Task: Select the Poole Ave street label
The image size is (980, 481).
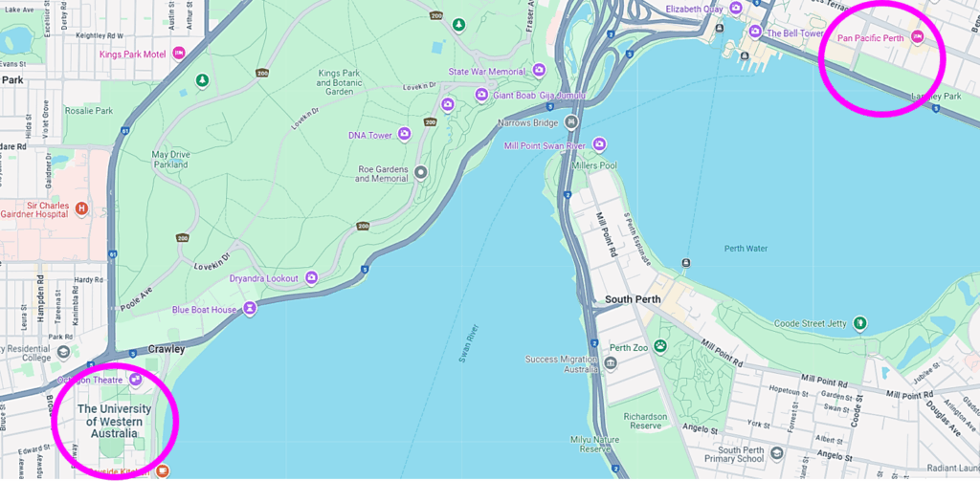Action: 136,300
